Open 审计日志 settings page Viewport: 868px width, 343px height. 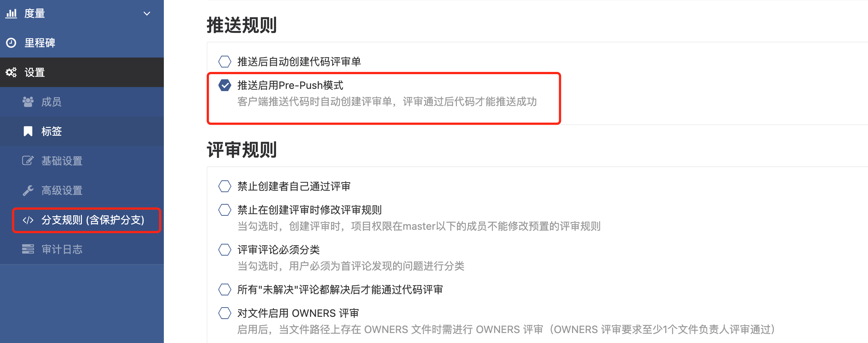click(82, 249)
